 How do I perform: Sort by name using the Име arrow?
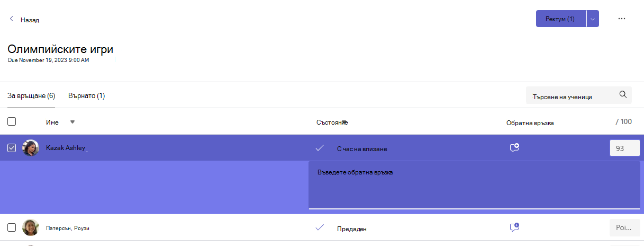(72, 122)
